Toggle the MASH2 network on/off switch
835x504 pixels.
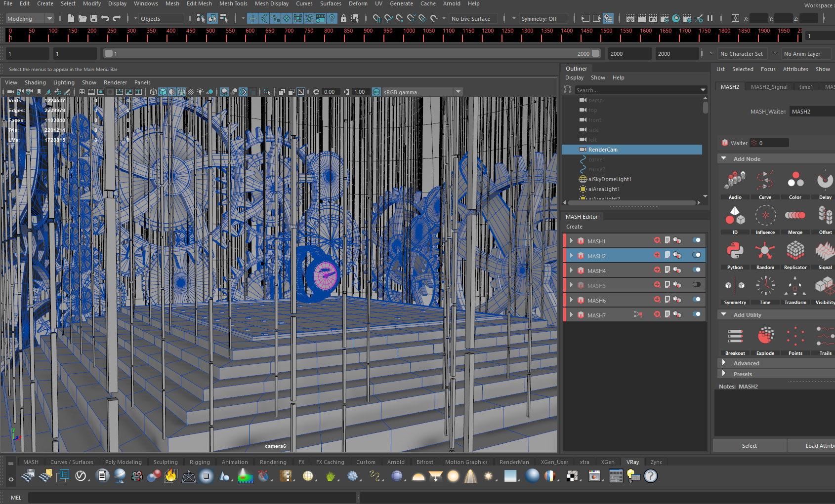pos(697,255)
